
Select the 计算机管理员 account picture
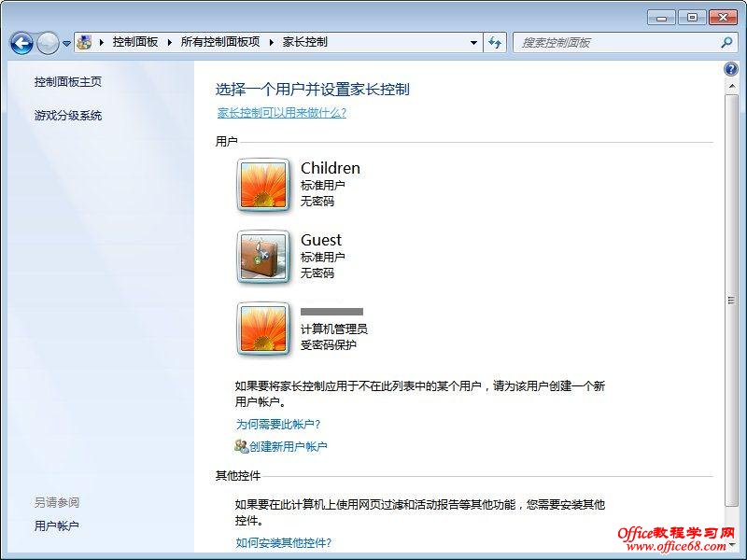click(263, 329)
